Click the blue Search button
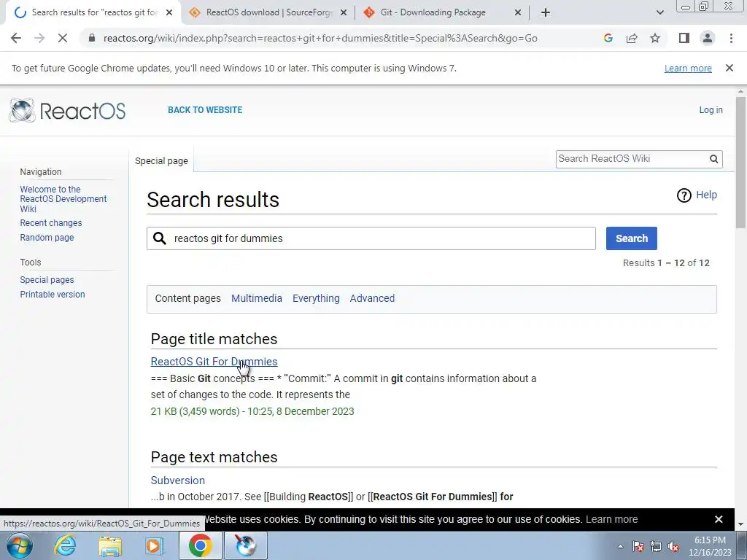Image resolution: width=747 pixels, height=560 pixels. click(x=631, y=238)
